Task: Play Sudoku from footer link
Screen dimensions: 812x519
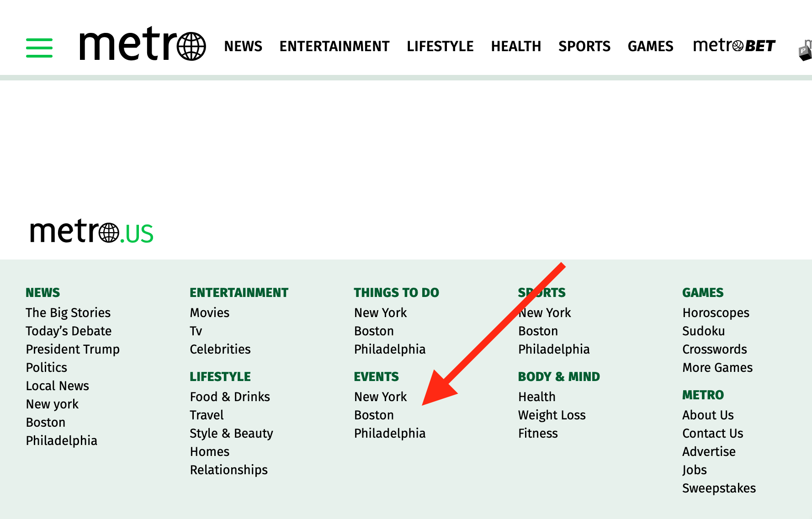Action: tap(704, 331)
